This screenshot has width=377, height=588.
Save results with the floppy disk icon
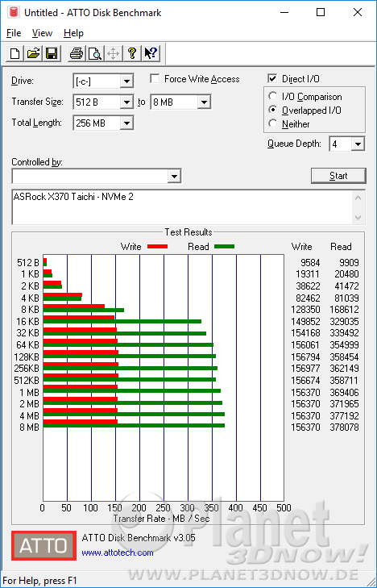pyautogui.click(x=52, y=53)
